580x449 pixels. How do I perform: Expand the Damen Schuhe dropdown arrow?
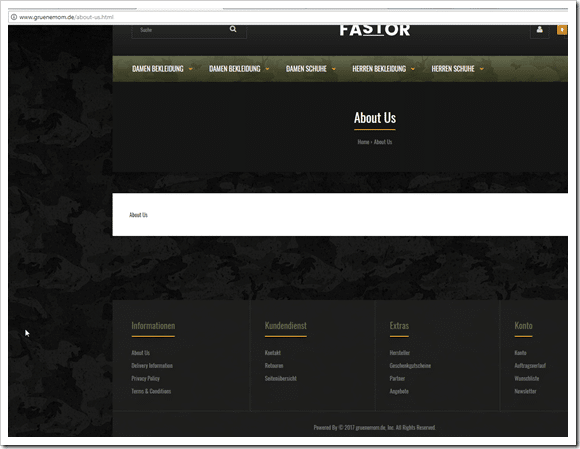tap(334, 69)
